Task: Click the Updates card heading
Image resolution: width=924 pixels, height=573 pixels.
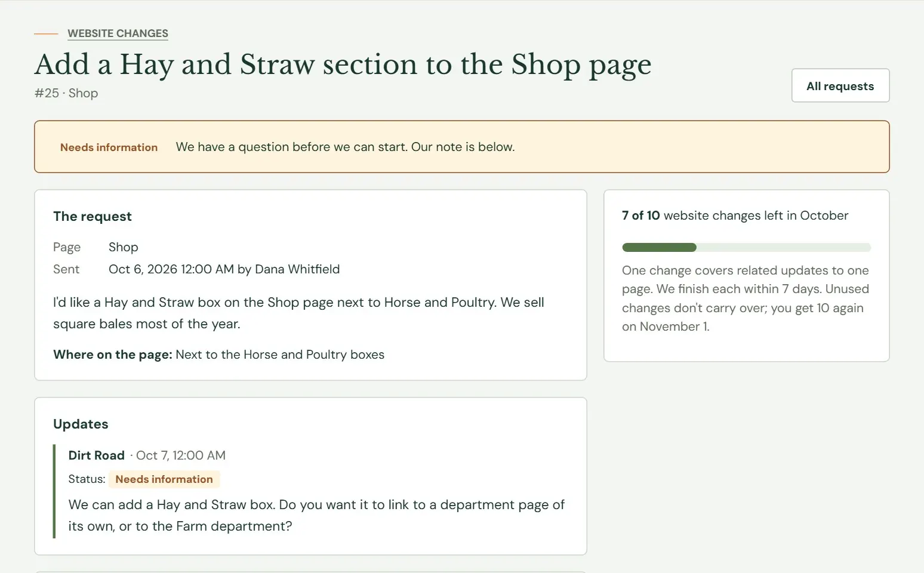Action: click(81, 424)
